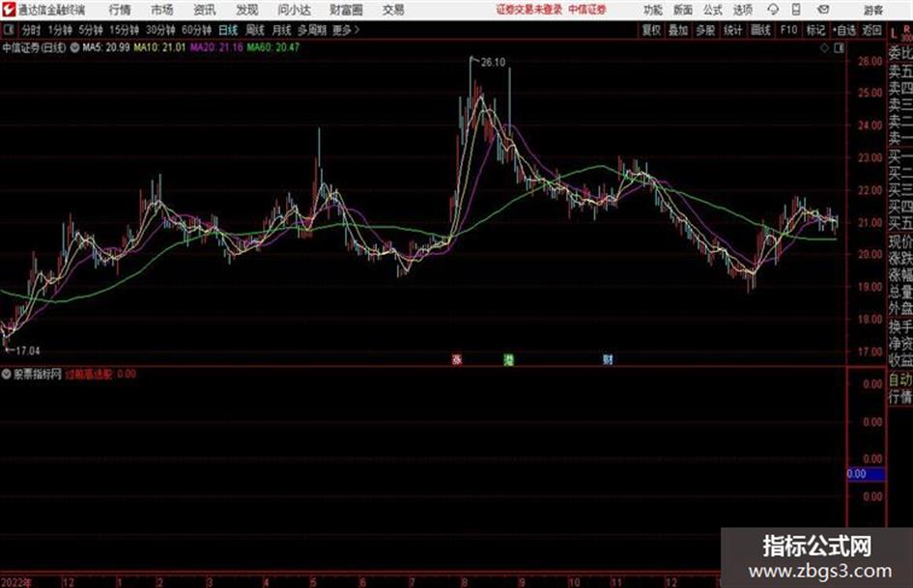913x588 pixels.
Task: Open the mail envelope icon
Action: pyautogui.click(x=823, y=10)
